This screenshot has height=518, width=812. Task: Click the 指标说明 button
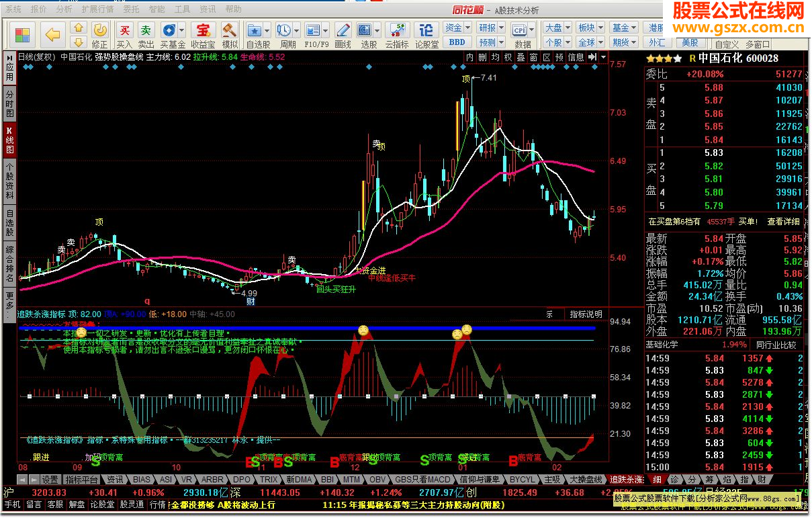(586, 314)
